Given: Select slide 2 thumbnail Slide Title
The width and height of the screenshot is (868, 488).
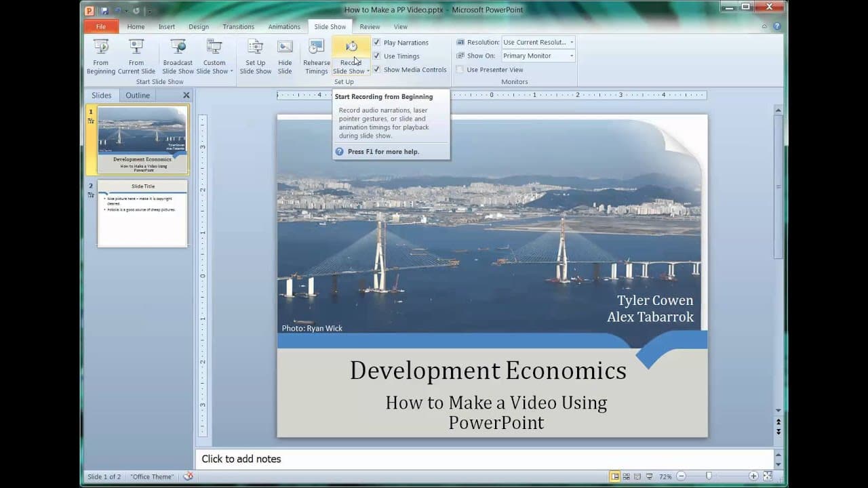Looking at the screenshot, I should 142,213.
